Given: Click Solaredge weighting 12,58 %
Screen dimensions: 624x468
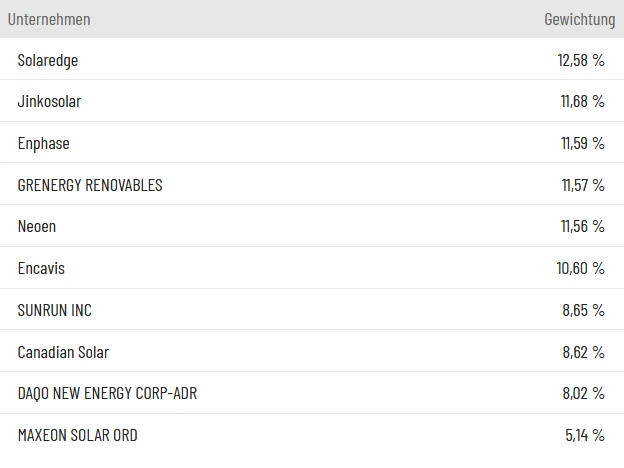Looking at the screenshot, I should pos(581,60).
